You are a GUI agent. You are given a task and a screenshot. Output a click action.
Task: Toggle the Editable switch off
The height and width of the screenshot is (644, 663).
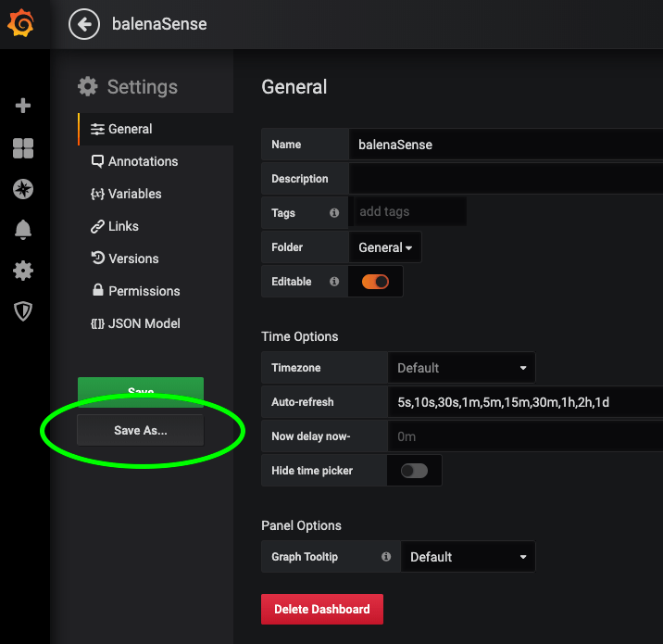coord(375,282)
